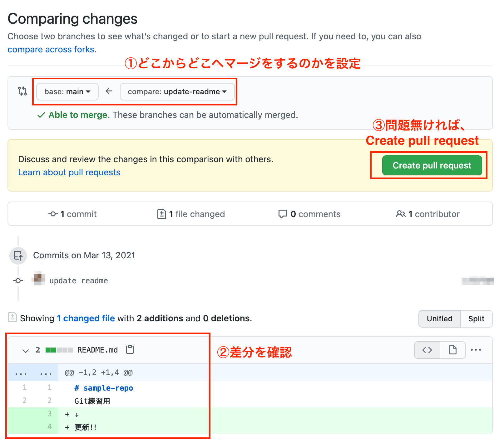Open the compare: update-readme branch dropdown

tap(177, 92)
